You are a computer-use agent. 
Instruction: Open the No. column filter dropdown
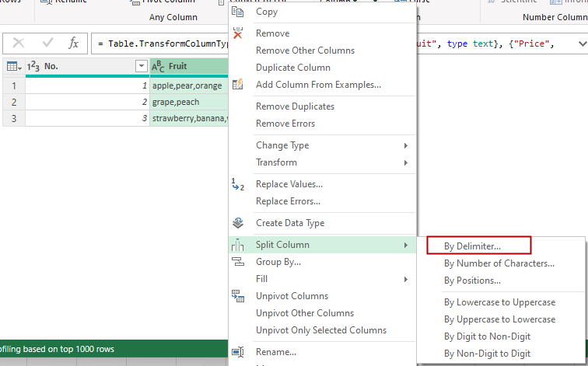coord(141,67)
